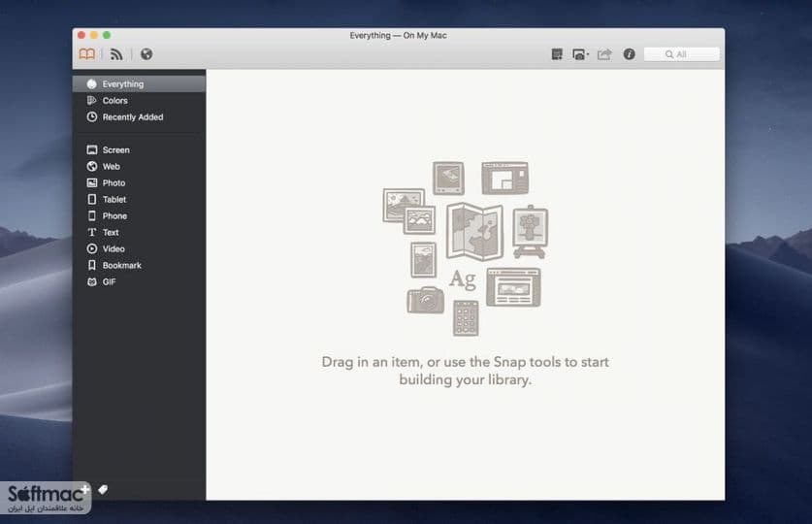
Task: Open the web browser globe icon
Action: [x=146, y=53]
